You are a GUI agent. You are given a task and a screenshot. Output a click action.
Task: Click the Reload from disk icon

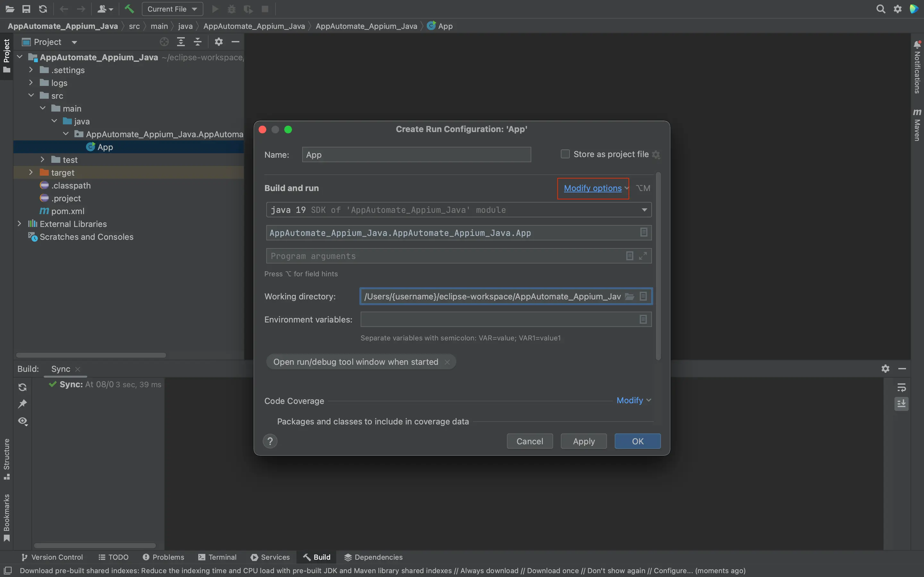click(43, 9)
